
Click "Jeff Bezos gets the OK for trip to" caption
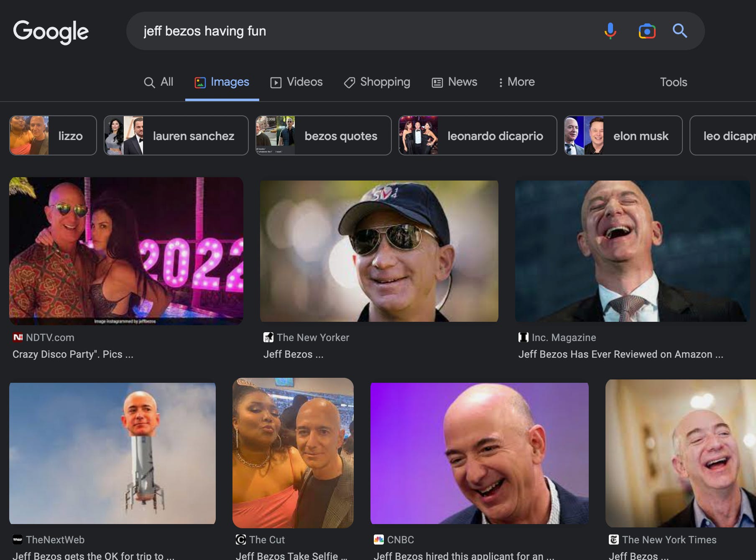click(93, 555)
